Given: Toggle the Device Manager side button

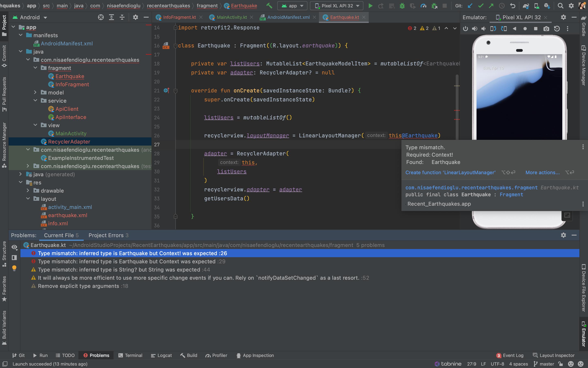Looking at the screenshot, I should click(584, 65).
